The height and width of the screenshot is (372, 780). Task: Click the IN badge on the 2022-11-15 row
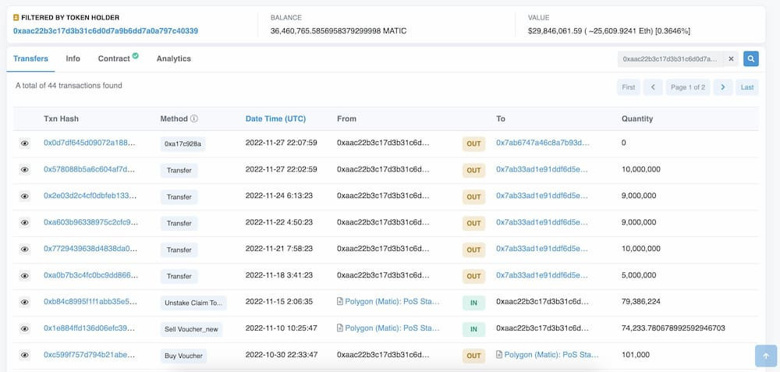pos(474,303)
